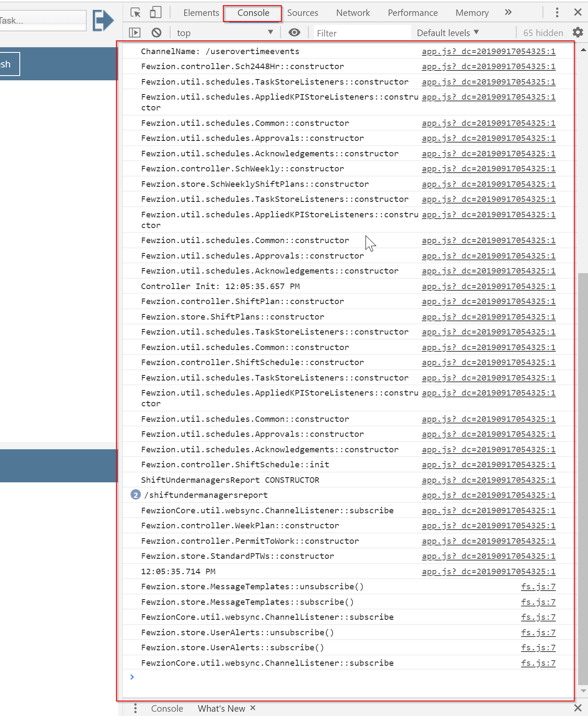Select the Fewzion.store.ShiftPlans::constructor message

(232, 317)
